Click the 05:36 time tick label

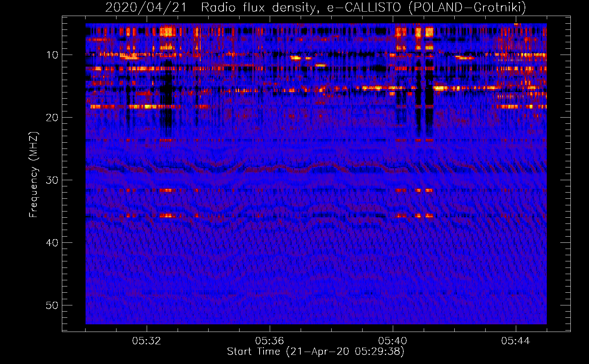click(x=270, y=341)
